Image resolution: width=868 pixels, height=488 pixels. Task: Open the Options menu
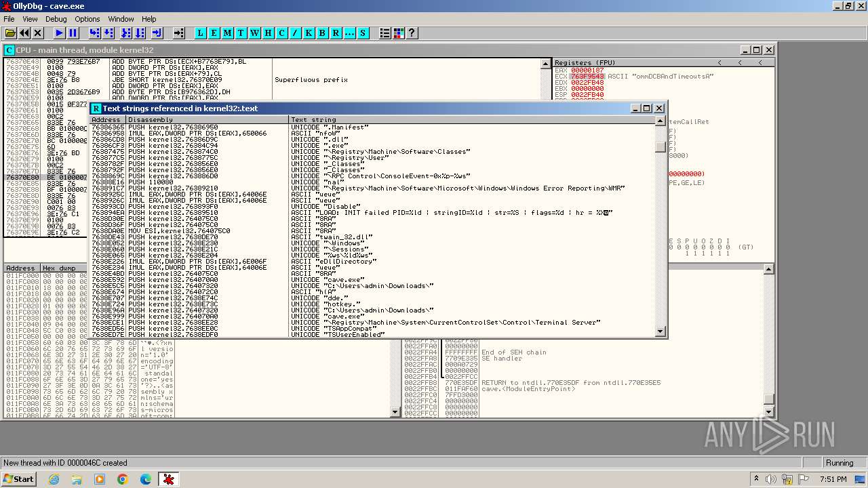(87, 19)
